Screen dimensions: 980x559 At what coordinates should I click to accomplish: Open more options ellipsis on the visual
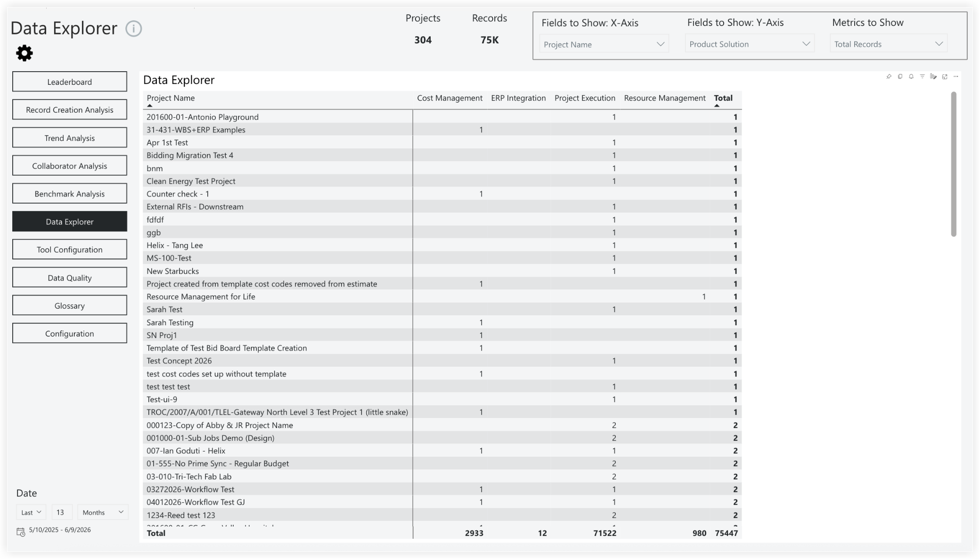[x=956, y=76]
